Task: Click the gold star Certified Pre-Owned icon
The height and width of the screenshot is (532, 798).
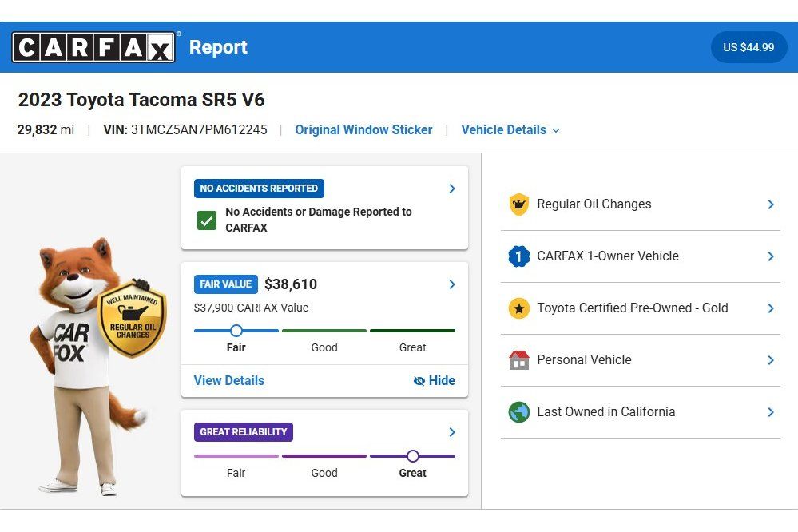Action: point(519,308)
